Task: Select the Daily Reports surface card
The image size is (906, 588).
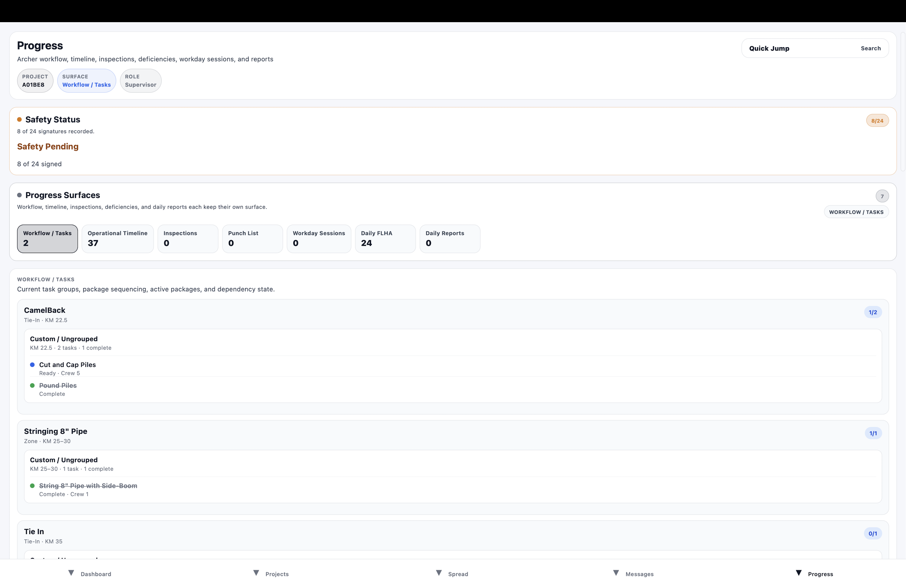Action: click(450, 239)
